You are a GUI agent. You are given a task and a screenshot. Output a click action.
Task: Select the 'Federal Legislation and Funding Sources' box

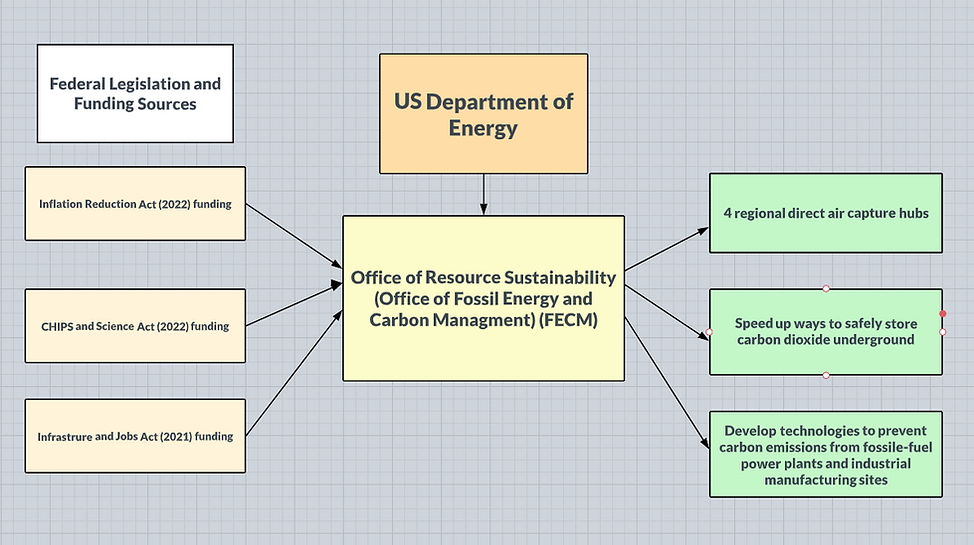(135, 93)
